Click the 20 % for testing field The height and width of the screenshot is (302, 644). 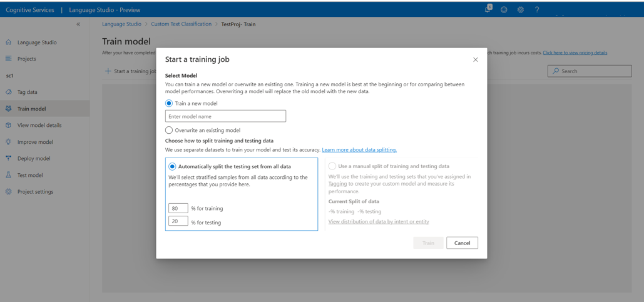click(x=178, y=222)
